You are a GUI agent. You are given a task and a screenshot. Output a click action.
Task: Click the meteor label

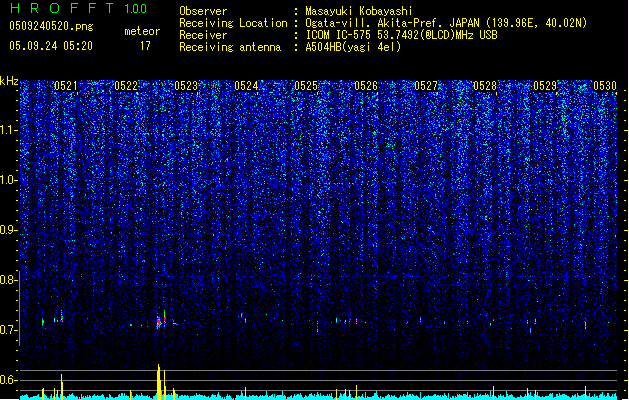[142, 31]
